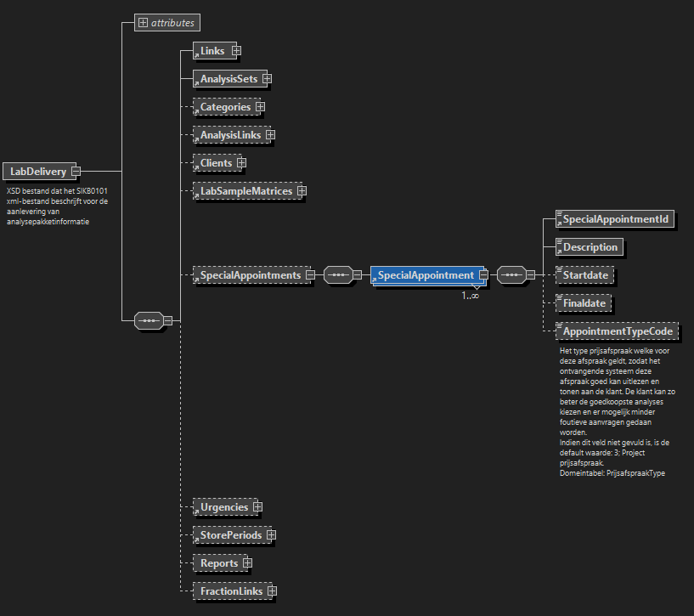Screen dimensions: 694x616
Task: Select the AppointmentTypeCode element
Action: tap(617, 331)
